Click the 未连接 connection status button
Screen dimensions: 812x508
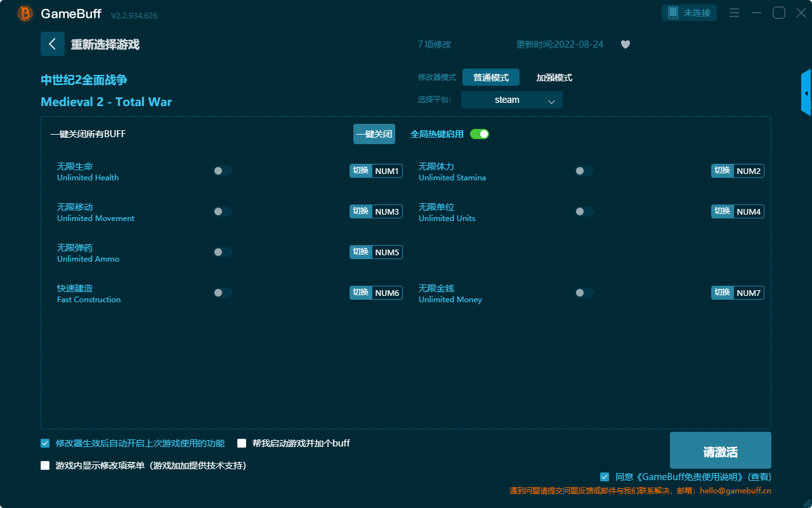[x=690, y=13]
